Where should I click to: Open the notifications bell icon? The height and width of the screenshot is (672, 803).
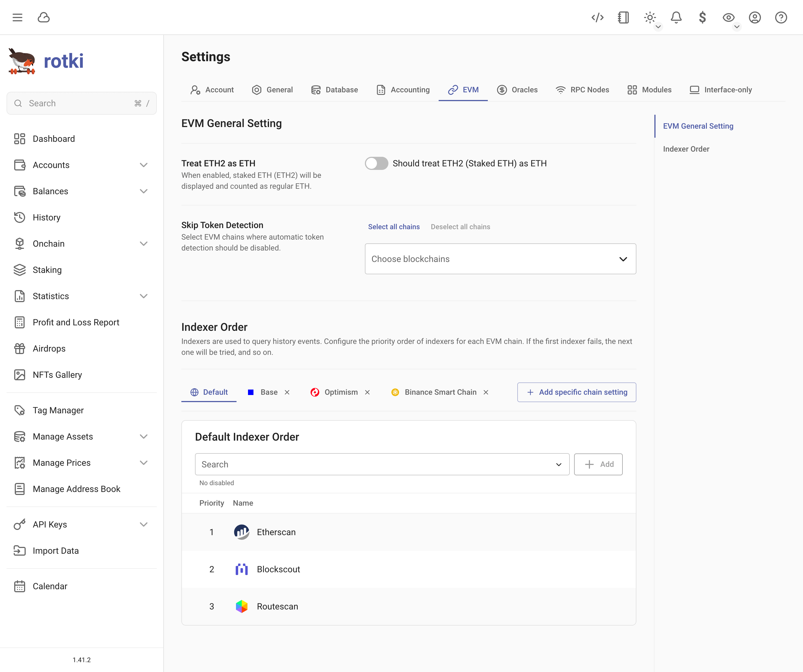(x=676, y=17)
